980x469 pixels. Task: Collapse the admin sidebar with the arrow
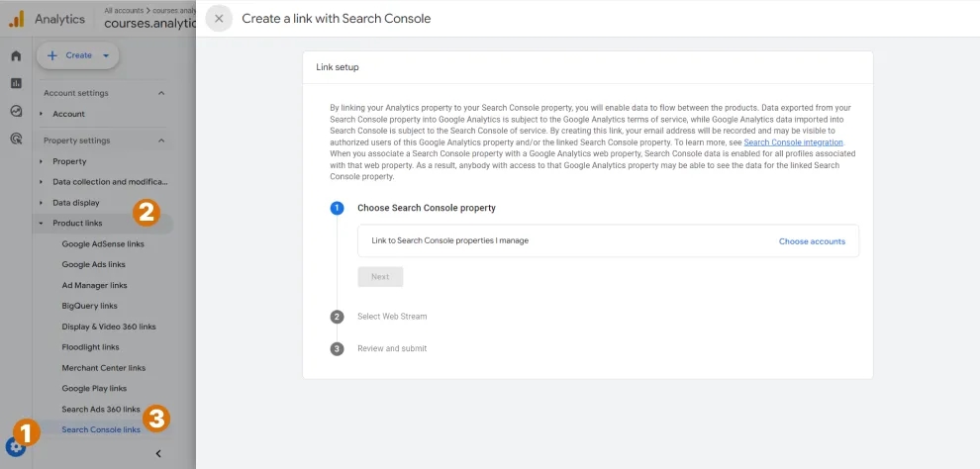158,453
